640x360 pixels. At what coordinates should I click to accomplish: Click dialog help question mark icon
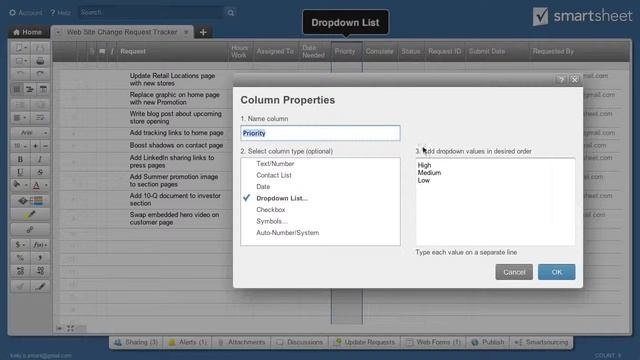pos(561,80)
